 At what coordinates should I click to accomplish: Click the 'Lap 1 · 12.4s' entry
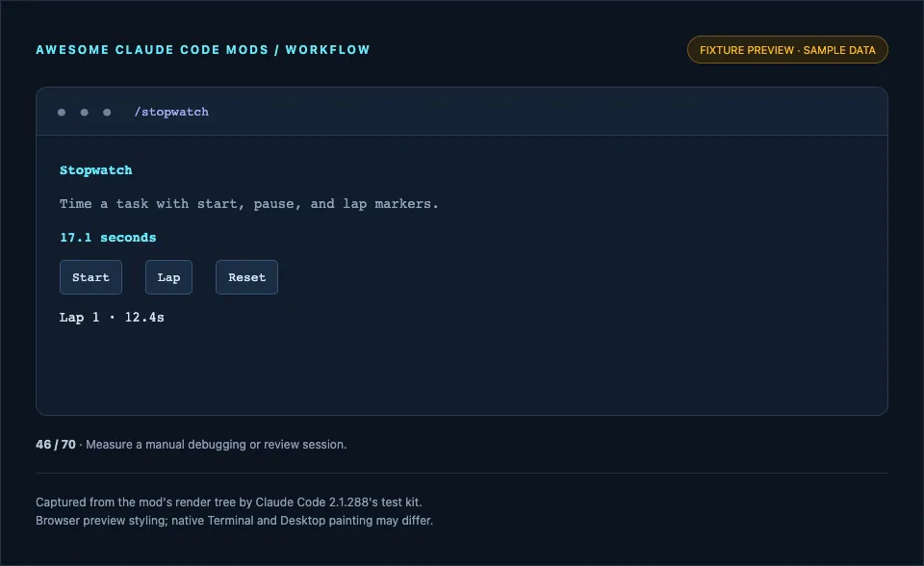click(x=112, y=318)
